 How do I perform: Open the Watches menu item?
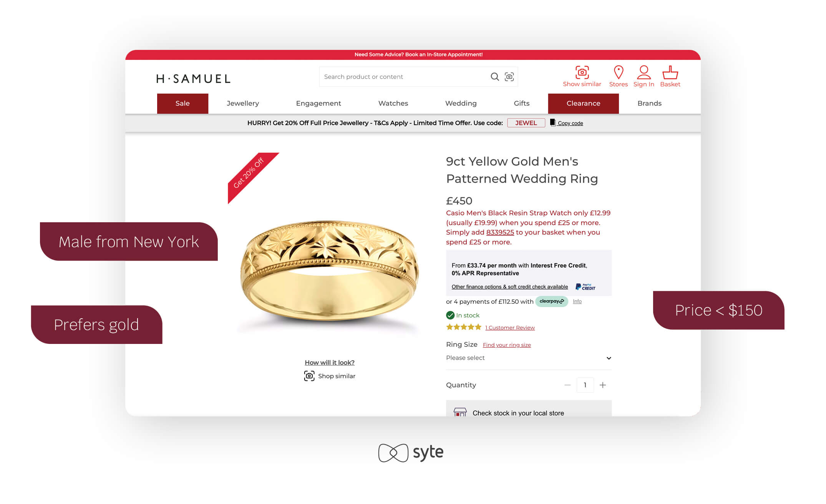pos(393,103)
